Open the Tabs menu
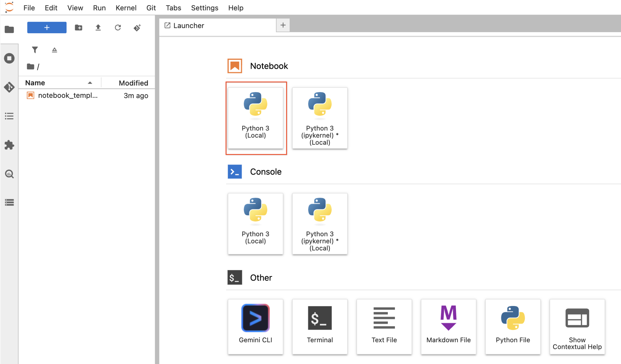 pos(173,8)
